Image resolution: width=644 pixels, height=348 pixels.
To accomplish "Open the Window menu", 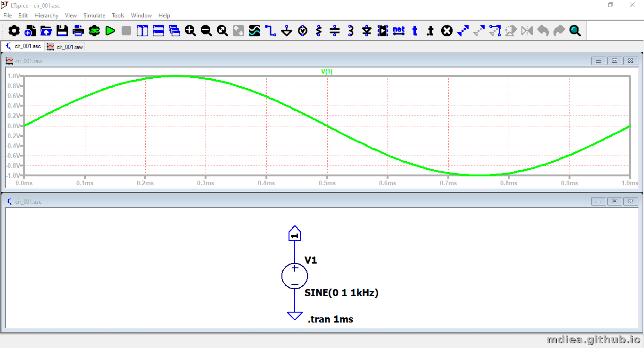I will (x=141, y=16).
